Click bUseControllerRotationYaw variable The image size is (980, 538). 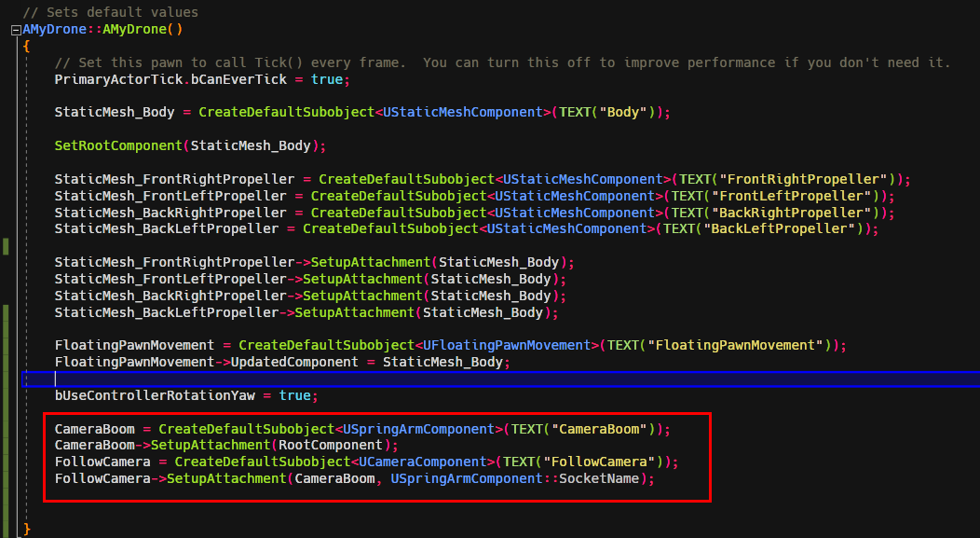click(155, 395)
